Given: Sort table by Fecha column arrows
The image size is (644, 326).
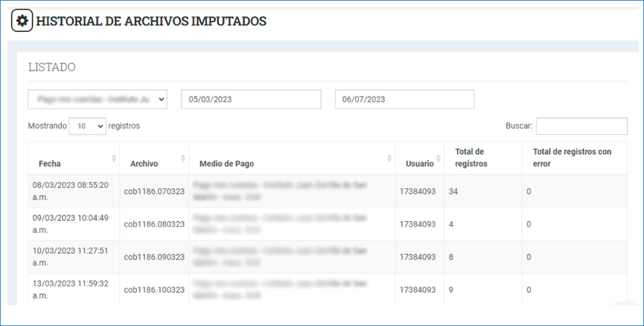Looking at the screenshot, I should coord(114,158).
